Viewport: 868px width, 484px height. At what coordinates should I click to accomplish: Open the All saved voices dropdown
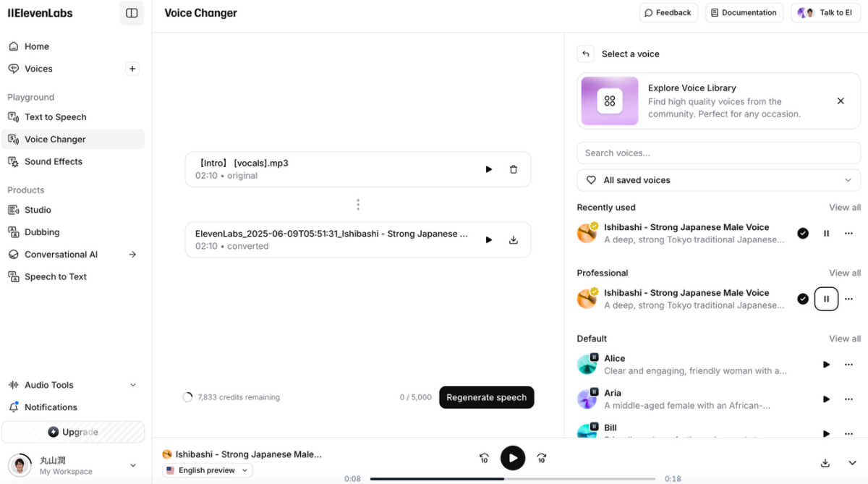(718, 180)
